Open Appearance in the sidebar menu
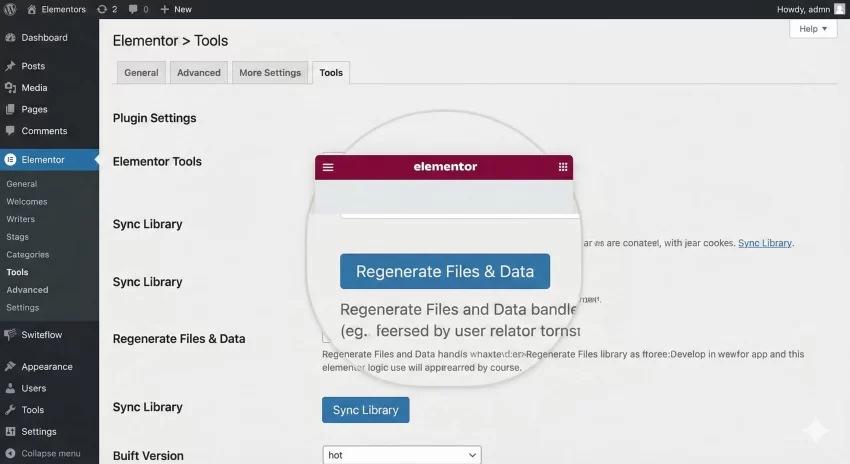The image size is (850, 464). point(49,366)
